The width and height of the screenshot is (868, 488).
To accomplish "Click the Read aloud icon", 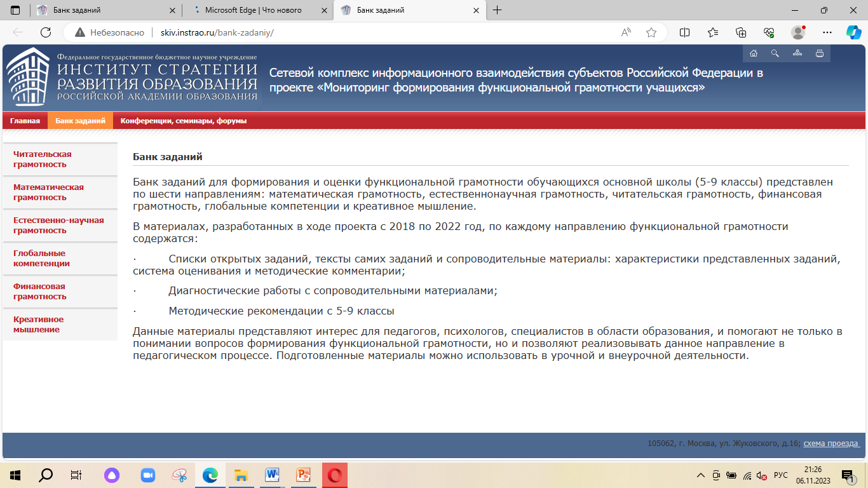I will 627,32.
